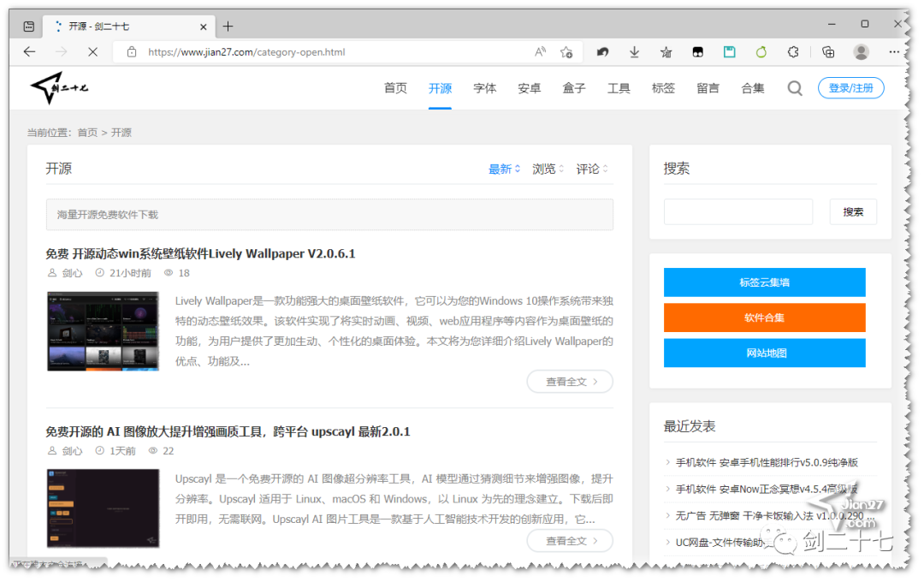Viewport: 924px width, 582px height.
Task: Sort posts by 浏览
Action: pyautogui.click(x=548, y=169)
